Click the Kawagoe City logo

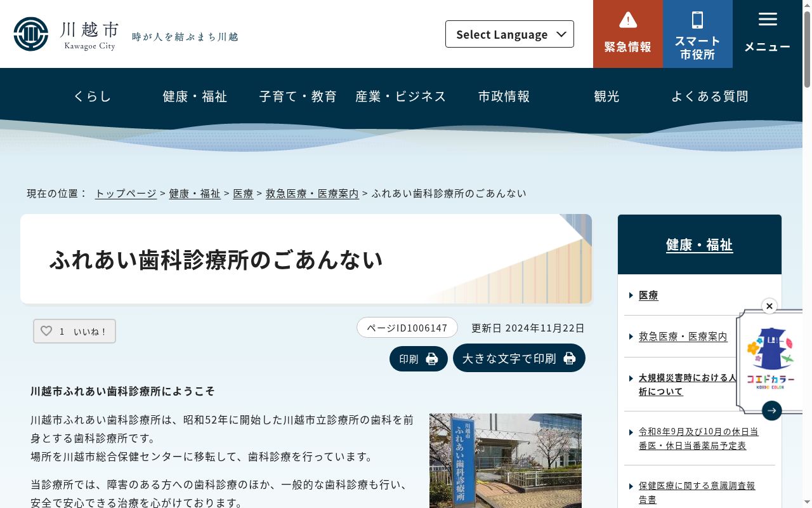65,34
